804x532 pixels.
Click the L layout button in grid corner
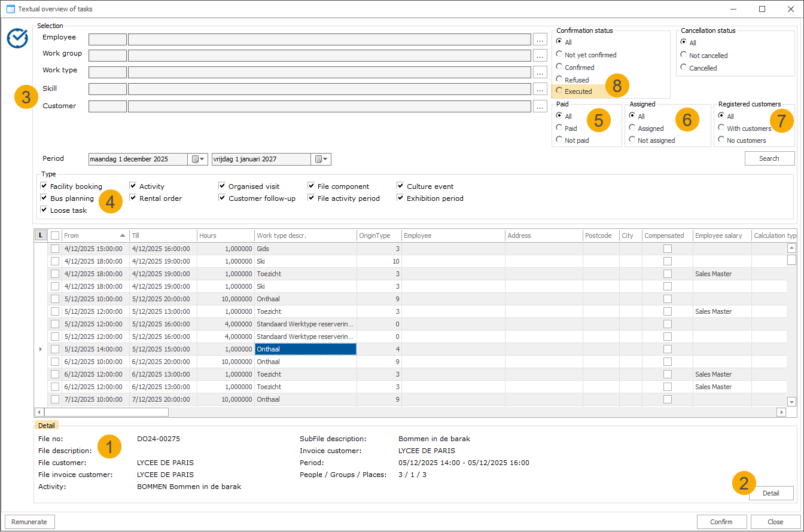click(41, 236)
